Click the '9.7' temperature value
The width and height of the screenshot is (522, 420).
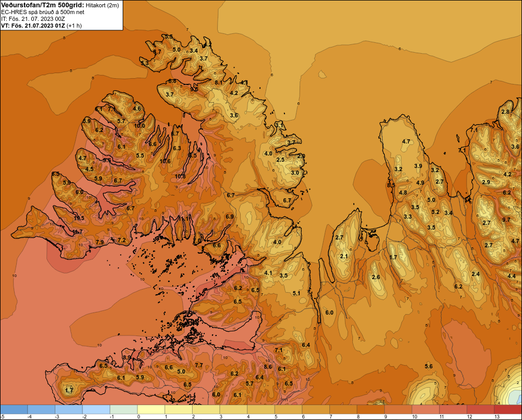coord(506,220)
